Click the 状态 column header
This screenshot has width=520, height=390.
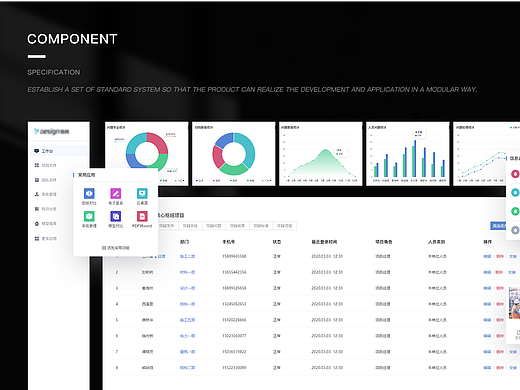pyautogui.click(x=277, y=242)
